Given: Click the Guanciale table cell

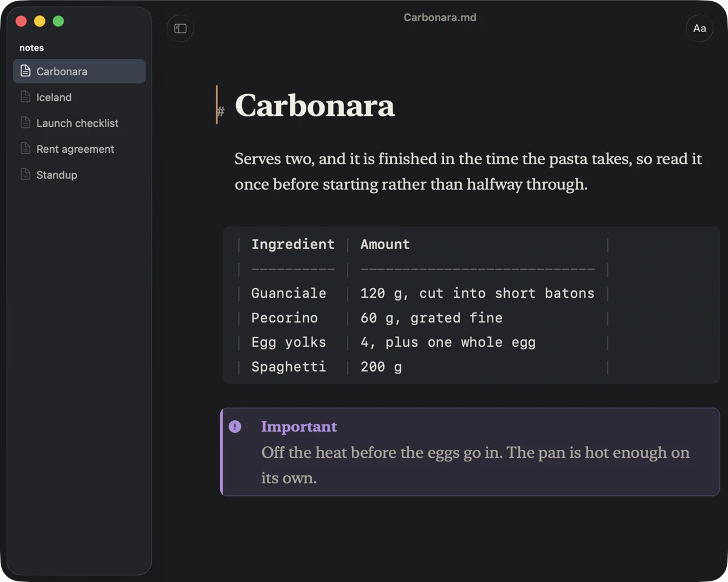Looking at the screenshot, I should tap(289, 293).
